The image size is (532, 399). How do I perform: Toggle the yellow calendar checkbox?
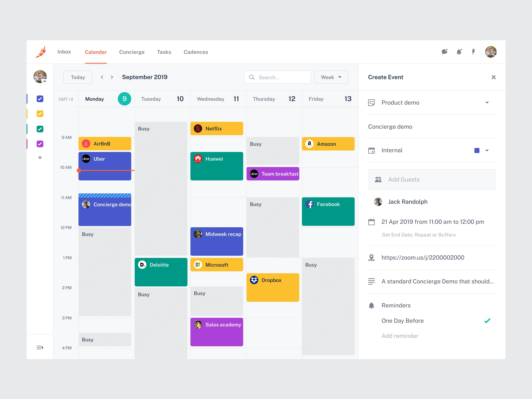click(40, 114)
